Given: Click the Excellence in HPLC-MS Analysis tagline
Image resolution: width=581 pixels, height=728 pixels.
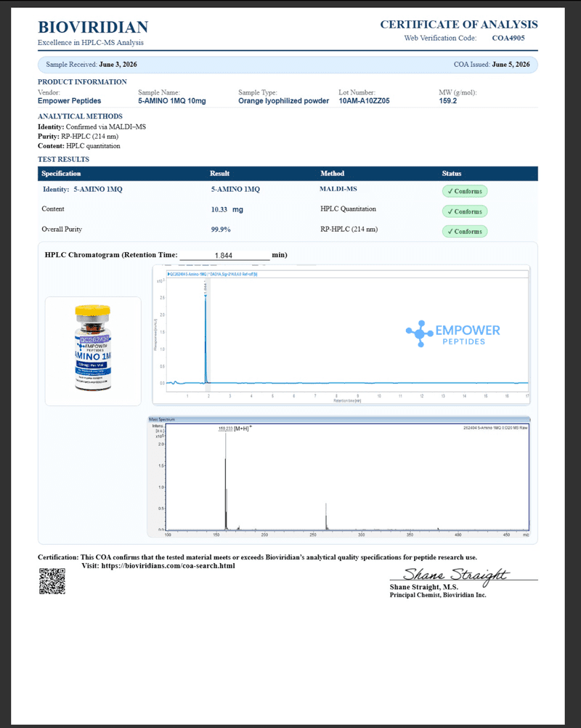Looking at the screenshot, I should click(91, 43).
